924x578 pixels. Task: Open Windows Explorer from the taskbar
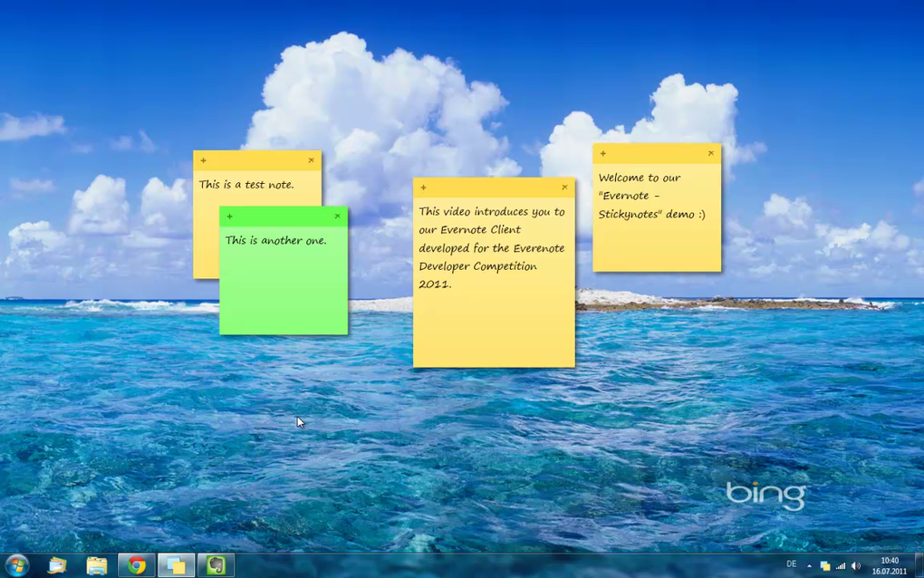[96, 564]
